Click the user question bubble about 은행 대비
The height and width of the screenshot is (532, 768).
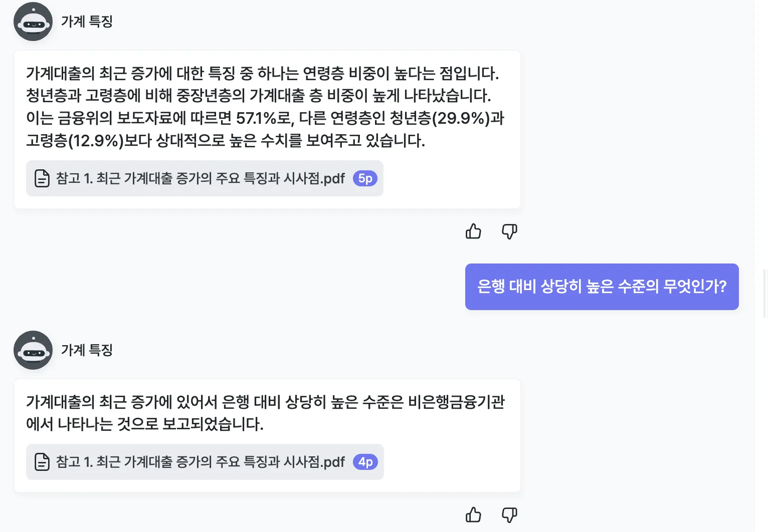tap(602, 287)
